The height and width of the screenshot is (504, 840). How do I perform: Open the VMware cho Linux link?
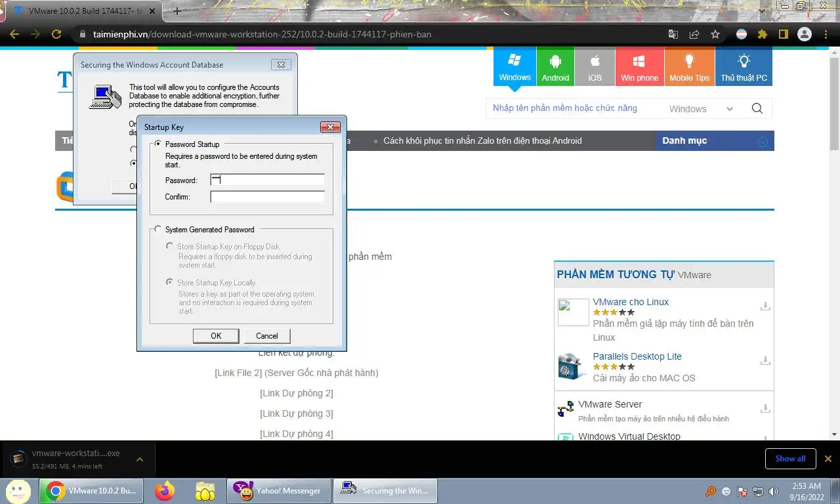631,302
